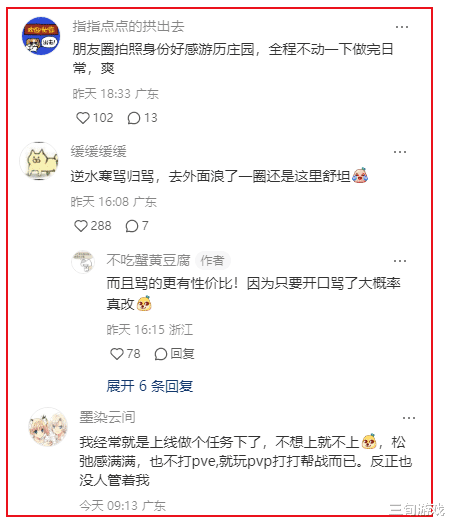Viewport: 452px width, 526px height.
Task: Open more options for 缓缓缓缓's comment
Action: pos(400,152)
